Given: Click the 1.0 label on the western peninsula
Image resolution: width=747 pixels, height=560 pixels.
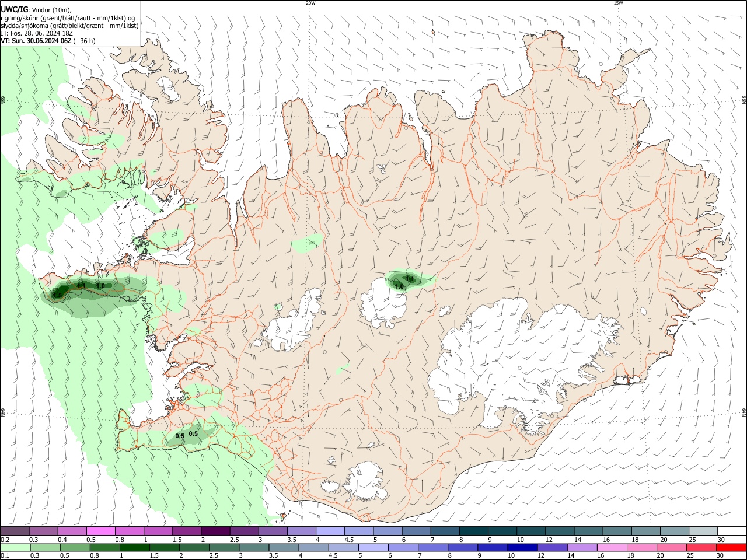Looking at the screenshot, I should point(100,286).
